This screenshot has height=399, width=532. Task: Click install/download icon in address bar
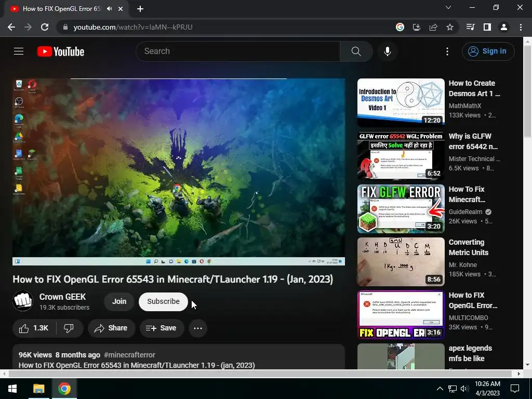(417, 27)
